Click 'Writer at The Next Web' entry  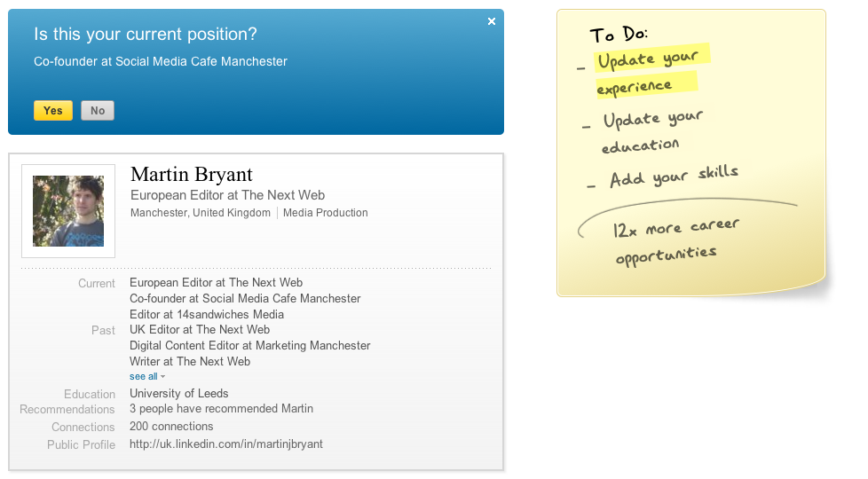click(x=190, y=362)
